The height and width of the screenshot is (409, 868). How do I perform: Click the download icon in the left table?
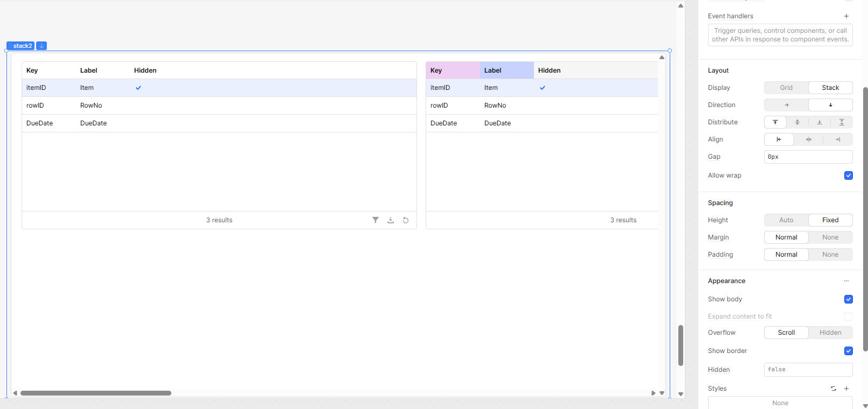pos(391,220)
